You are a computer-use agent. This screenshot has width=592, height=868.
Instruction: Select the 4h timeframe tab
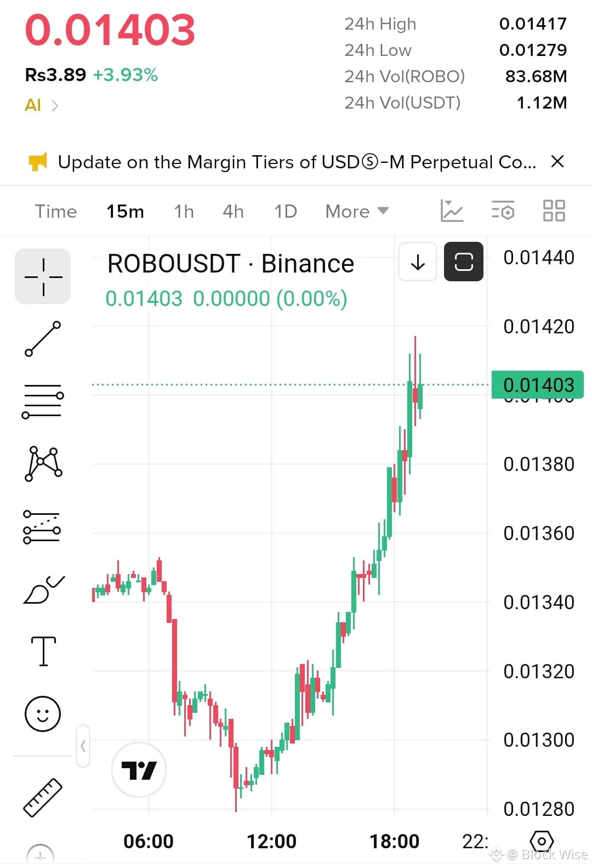click(233, 211)
